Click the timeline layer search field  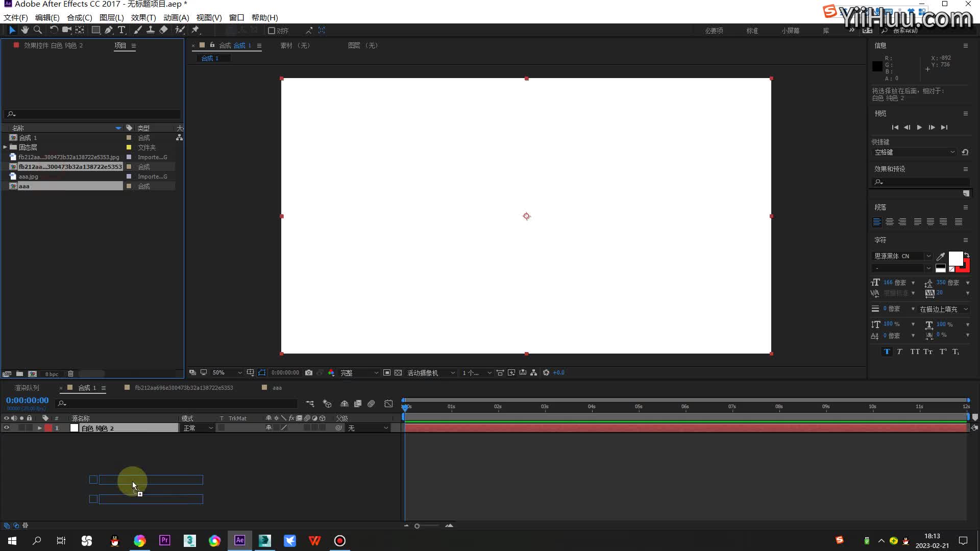click(177, 404)
